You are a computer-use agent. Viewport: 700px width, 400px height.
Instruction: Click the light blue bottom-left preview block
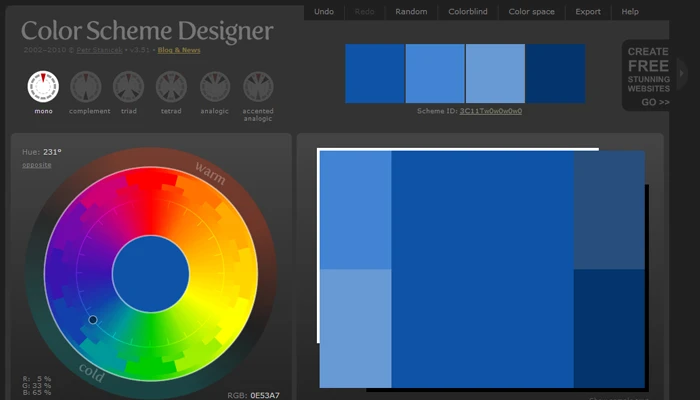tap(356, 328)
